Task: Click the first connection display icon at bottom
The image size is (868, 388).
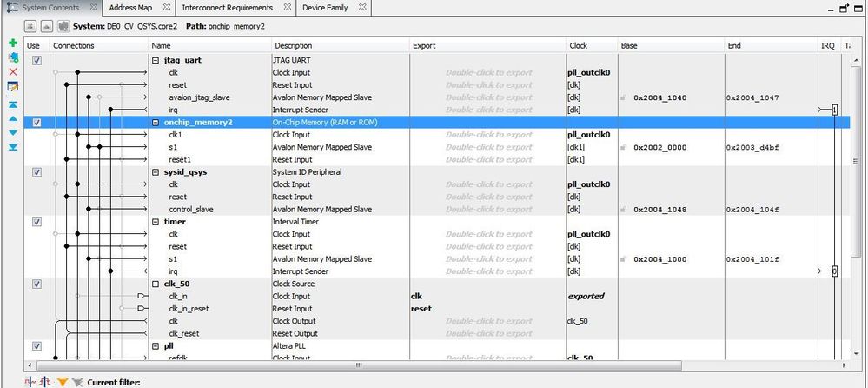Action: (x=30, y=381)
